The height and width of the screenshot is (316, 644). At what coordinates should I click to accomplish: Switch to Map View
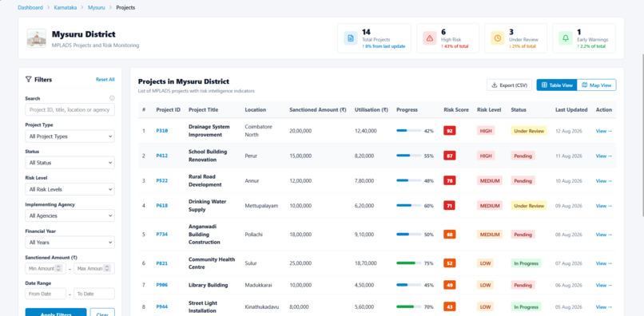[596, 85]
